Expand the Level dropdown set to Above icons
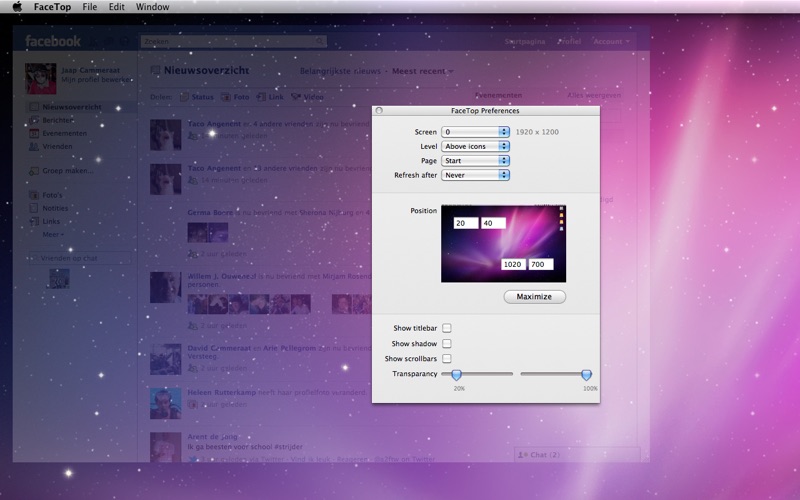Screen dimensions: 800x500 click(476, 146)
